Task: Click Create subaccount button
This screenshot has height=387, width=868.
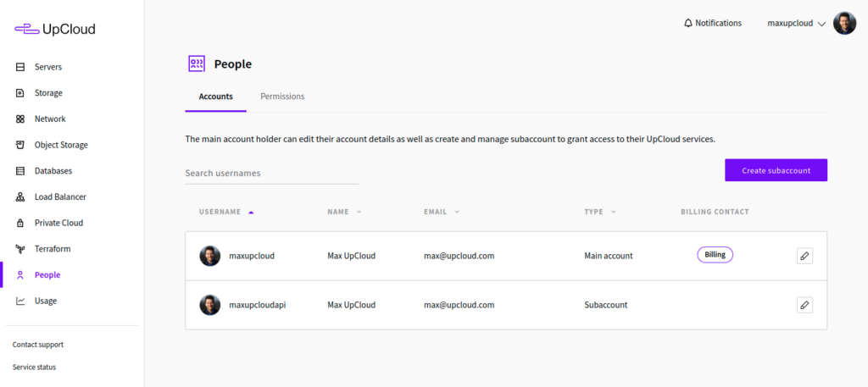Action: (776, 170)
